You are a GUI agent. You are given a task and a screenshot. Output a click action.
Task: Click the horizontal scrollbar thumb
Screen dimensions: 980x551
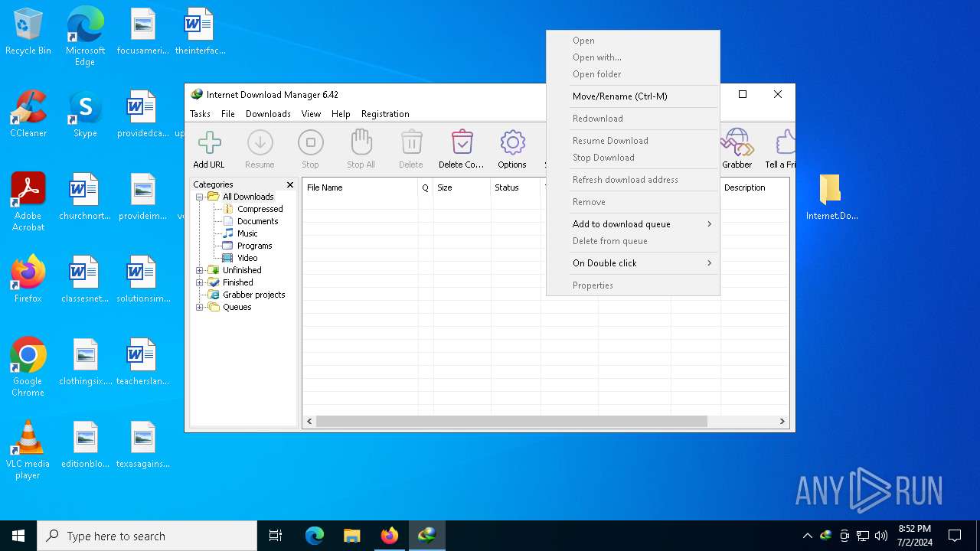pyautogui.click(x=511, y=422)
